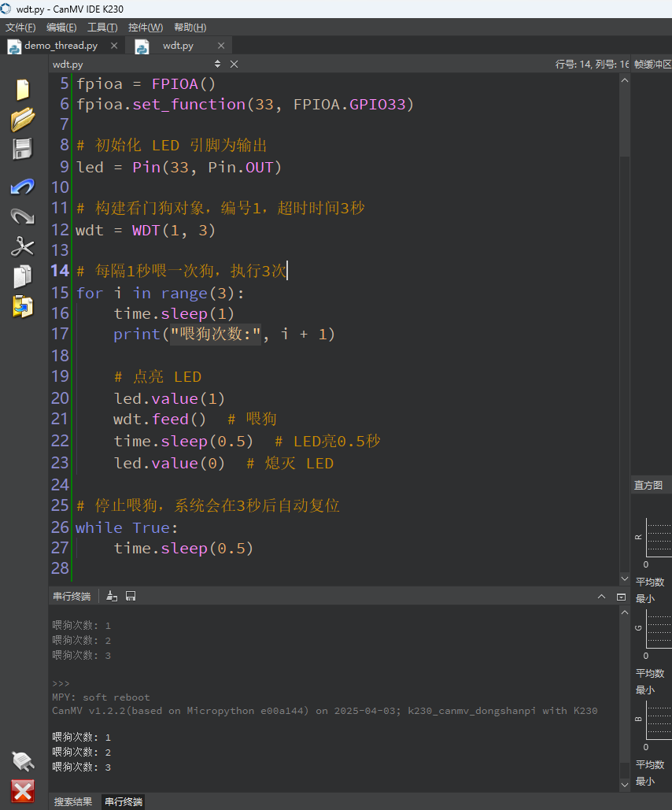
Task: Collapse the serial terminal panel chevron
Action: click(602, 596)
